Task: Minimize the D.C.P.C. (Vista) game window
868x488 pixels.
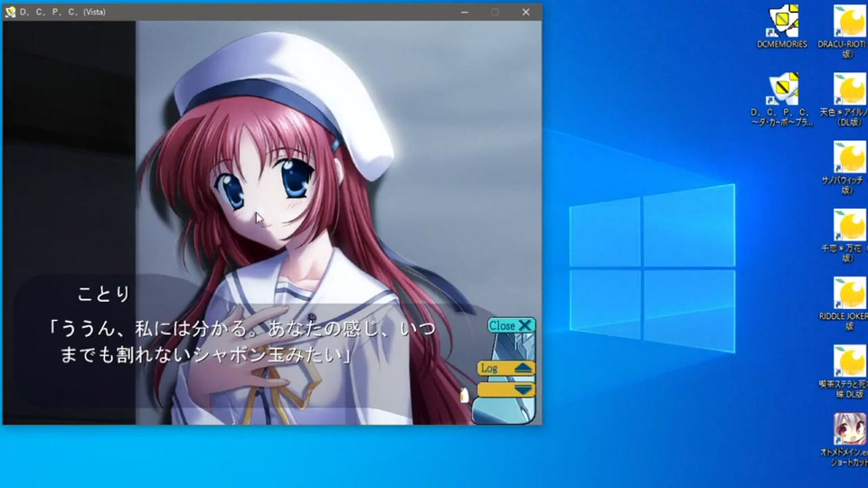Action: pos(465,12)
